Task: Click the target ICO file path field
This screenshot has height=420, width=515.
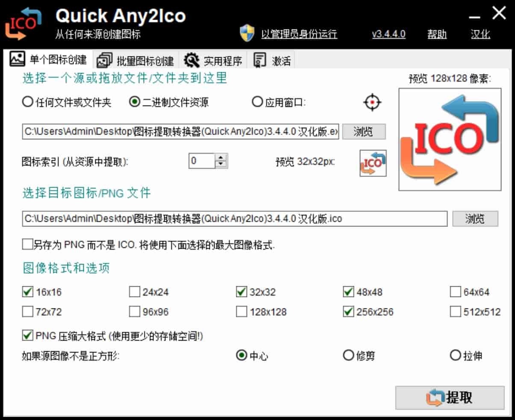Action: [x=235, y=219]
